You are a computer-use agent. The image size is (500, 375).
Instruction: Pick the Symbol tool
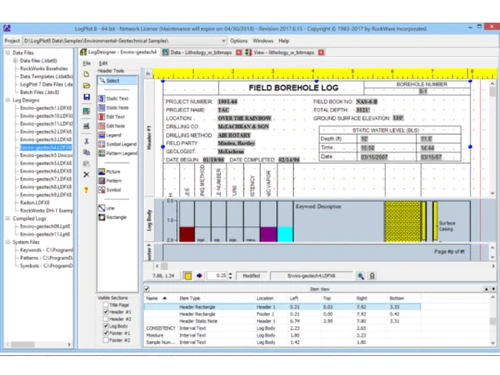coord(110,190)
